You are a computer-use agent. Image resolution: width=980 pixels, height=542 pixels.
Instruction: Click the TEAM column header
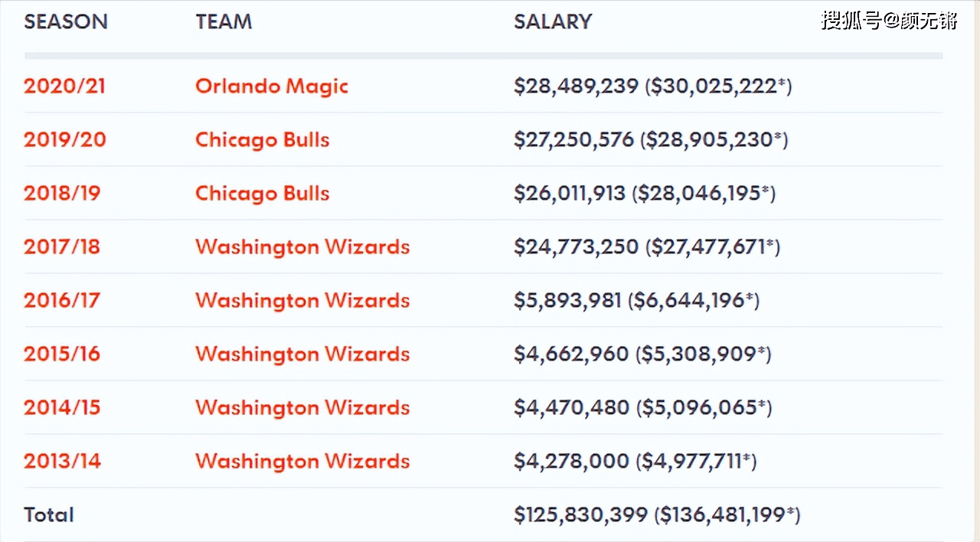224,21
